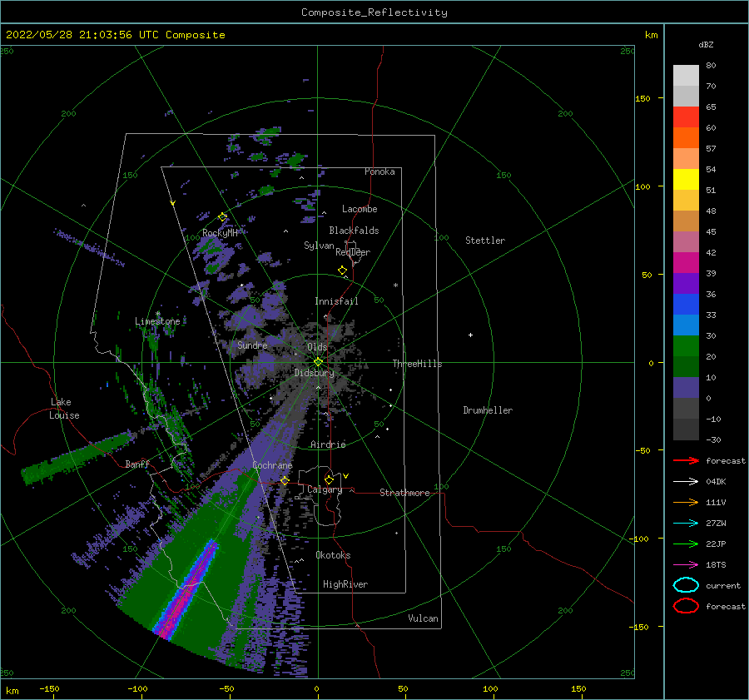Click the HighRiver label
This screenshot has width=749, height=700.
345,584
